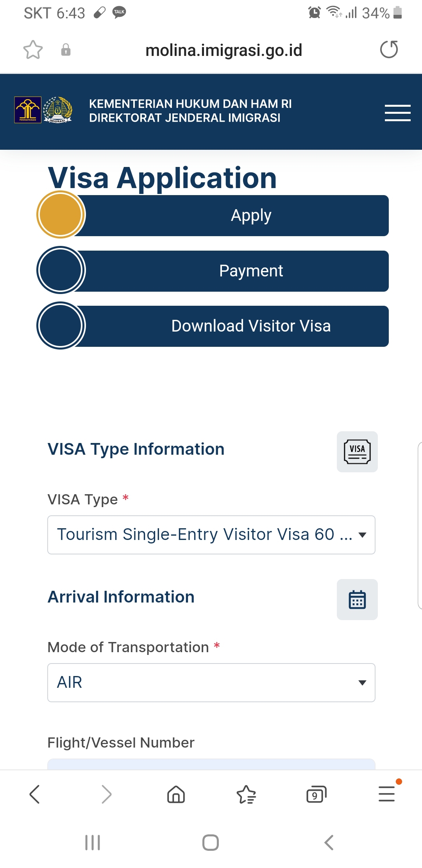Viewport: 422px width, 868px height.
Task: Select the Download Visitor Visa step circle
Action: pyautogui.click(x=61, y=326)
